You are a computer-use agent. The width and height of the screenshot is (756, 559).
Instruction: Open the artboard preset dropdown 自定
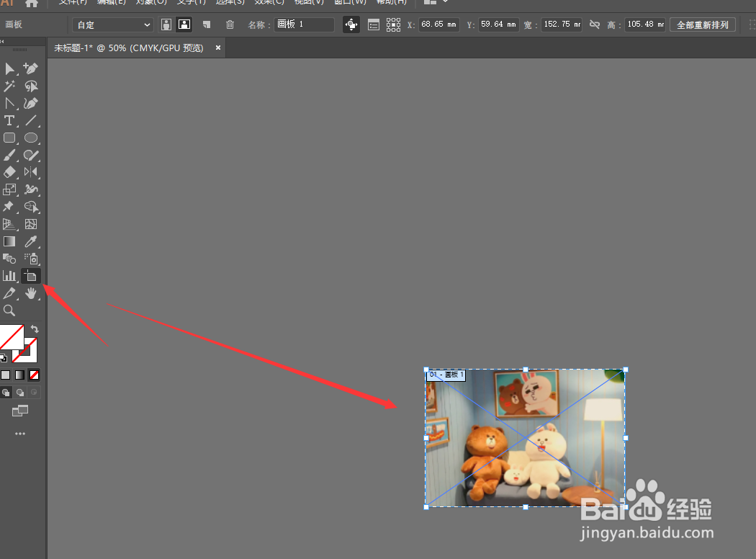113,24
